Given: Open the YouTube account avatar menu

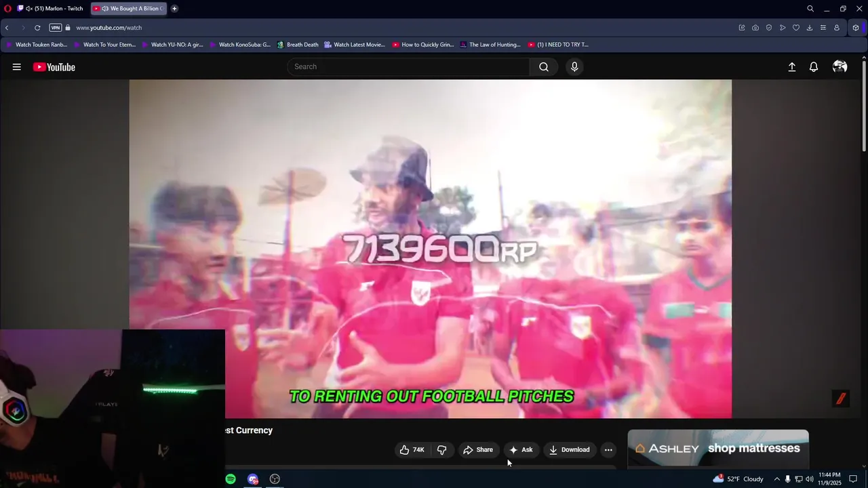Looking at the screenshot, I should coord(840,66).
